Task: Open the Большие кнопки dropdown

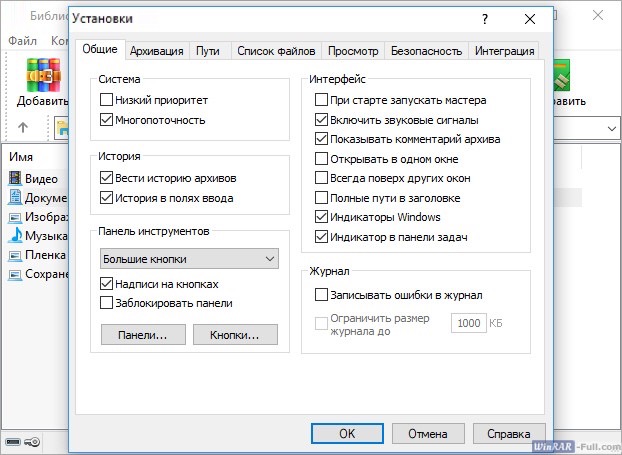Action: pyautogui.click(x=189, y=259)
